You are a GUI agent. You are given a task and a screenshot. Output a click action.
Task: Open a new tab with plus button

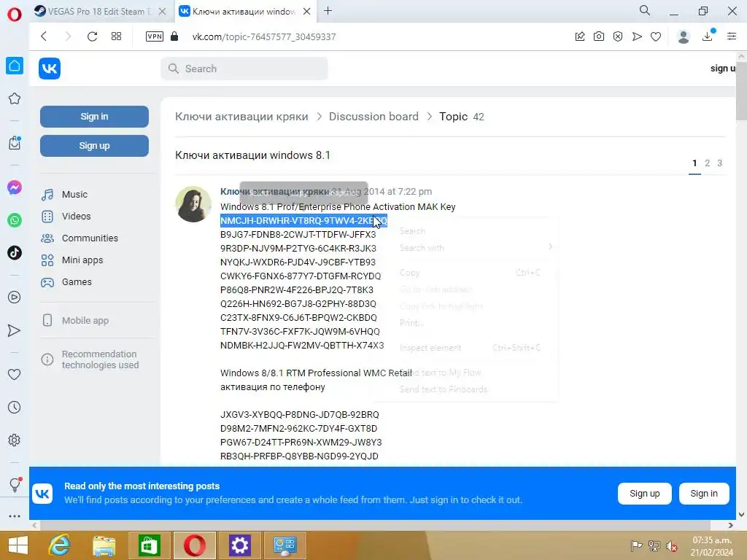328,11
